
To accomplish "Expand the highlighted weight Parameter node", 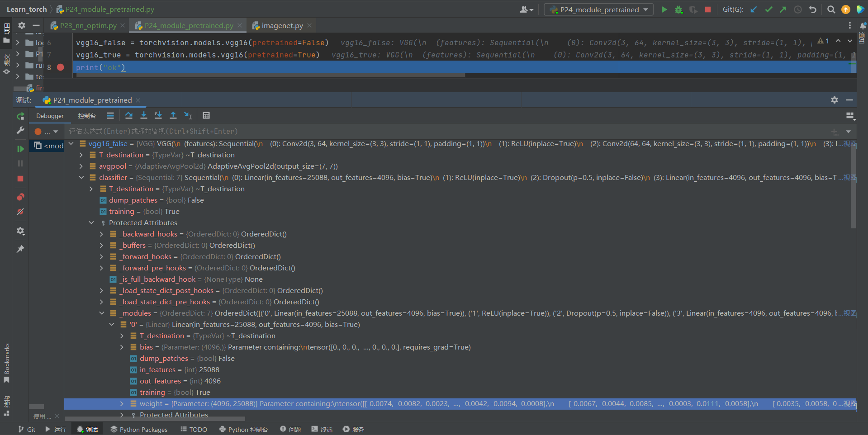I will coord(122,404).
